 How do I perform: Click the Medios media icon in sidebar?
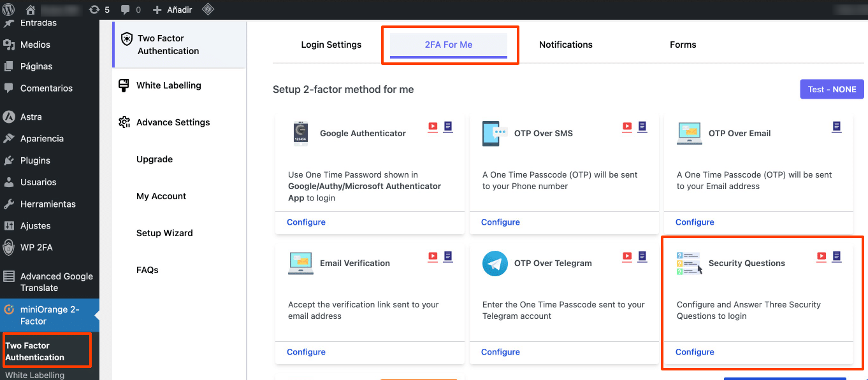(x=9, y=45)
